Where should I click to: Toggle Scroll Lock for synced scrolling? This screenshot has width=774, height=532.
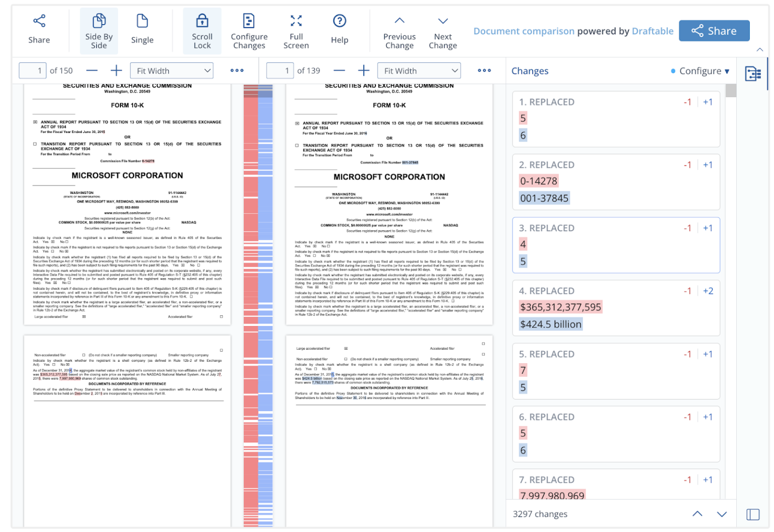(202, 30)
